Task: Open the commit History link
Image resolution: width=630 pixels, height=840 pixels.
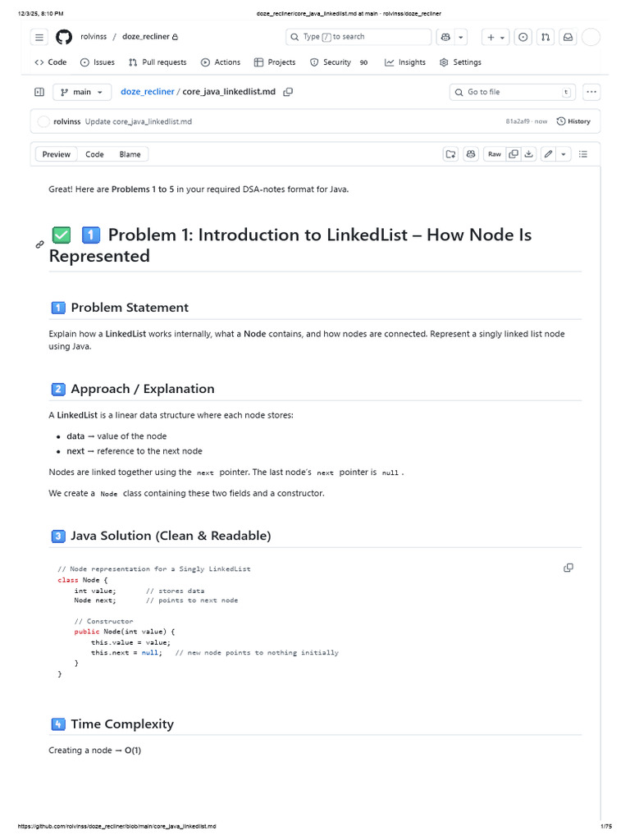Action: [573, 121]
